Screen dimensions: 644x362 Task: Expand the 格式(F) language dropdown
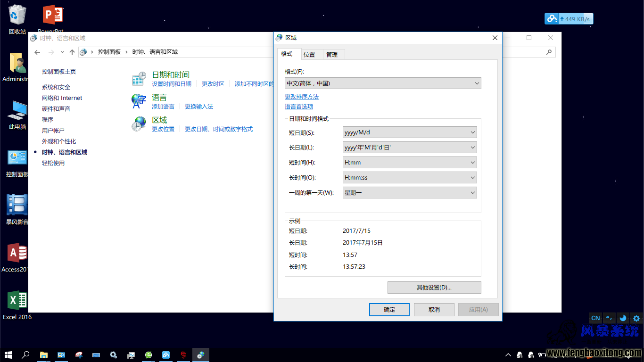(x=383, y=83)
